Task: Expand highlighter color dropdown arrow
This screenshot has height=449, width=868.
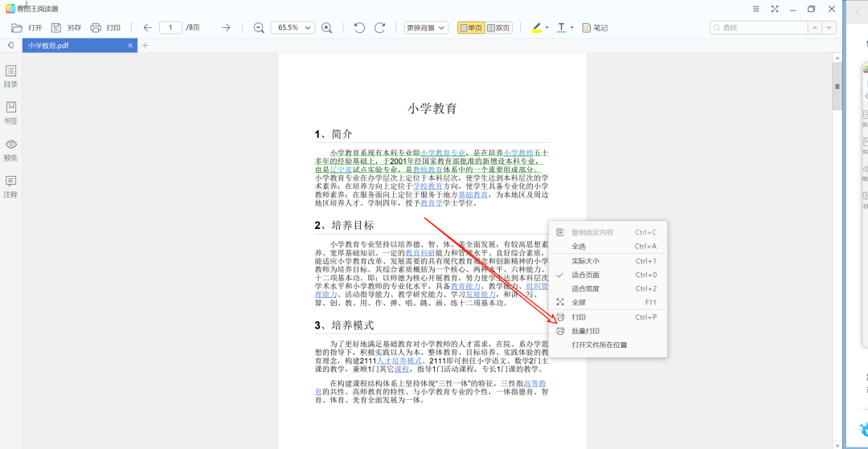Action: (x=547, y=27)
